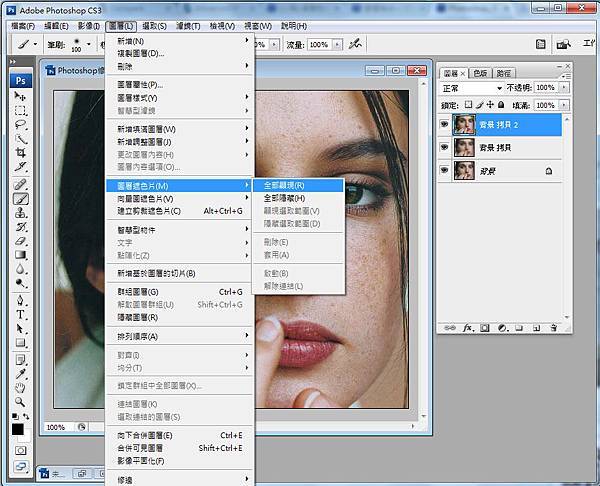Select the Rectangular Marquee tool
This screenshot has height=486, width=600.
coord(20,111)
